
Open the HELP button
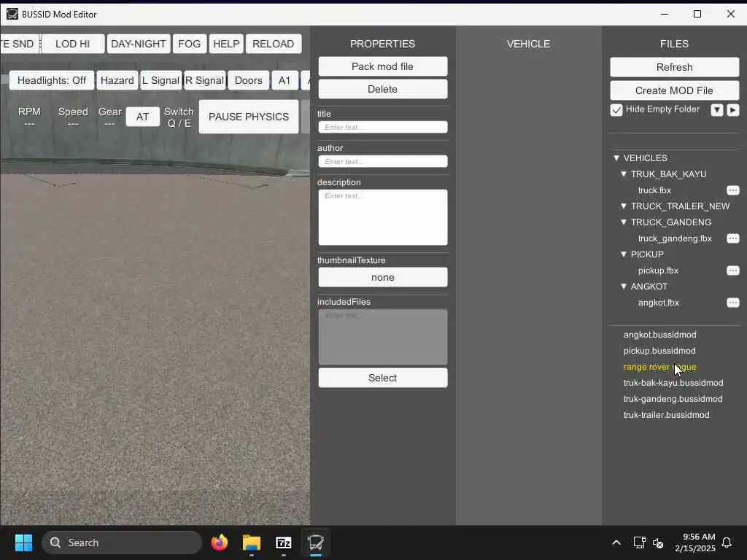[226, 44]
